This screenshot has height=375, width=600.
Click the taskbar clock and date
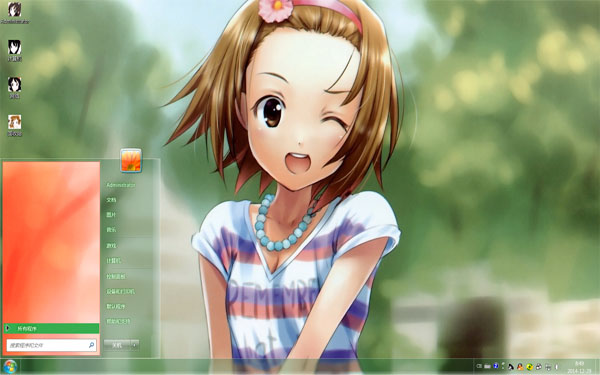[x=579, y=367]
